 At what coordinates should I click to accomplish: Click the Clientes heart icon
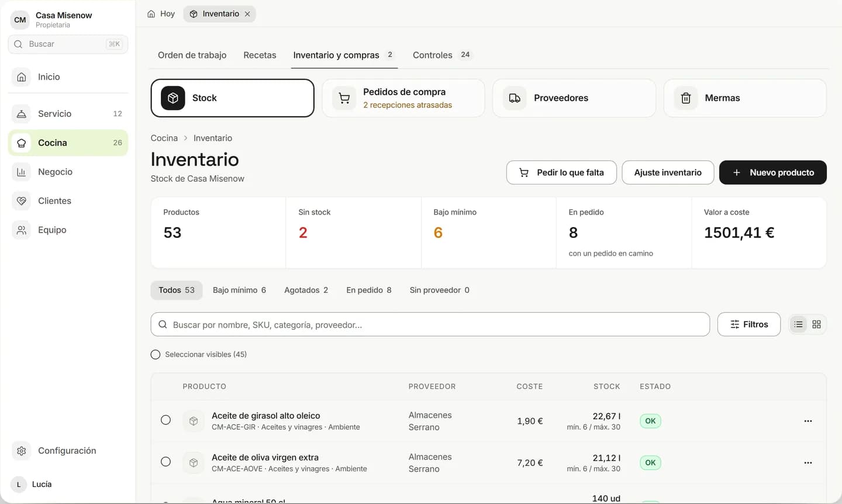[22, 201]
